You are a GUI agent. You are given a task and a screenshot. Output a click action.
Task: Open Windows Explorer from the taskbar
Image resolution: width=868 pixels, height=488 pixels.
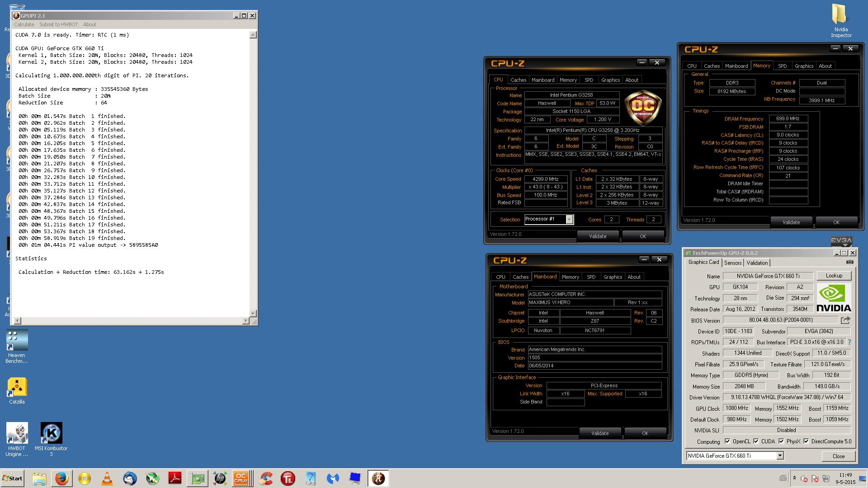(39, 478)
